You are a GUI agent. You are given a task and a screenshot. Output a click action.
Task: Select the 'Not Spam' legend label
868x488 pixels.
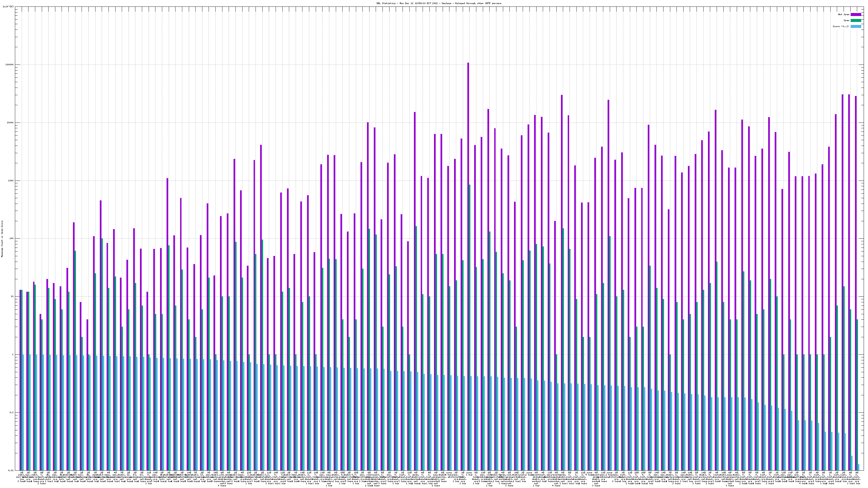(844, 14)
